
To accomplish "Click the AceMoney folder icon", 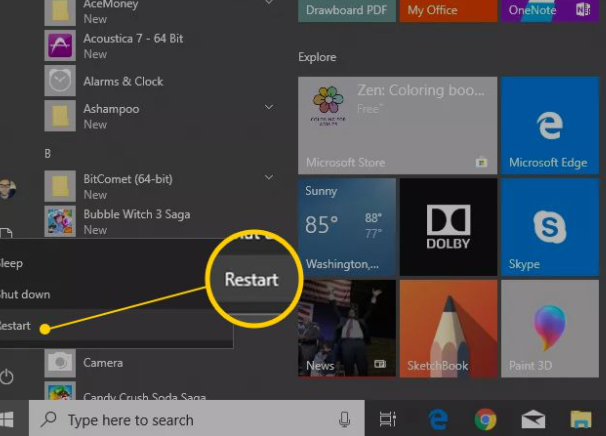I will tap(60, 11).
